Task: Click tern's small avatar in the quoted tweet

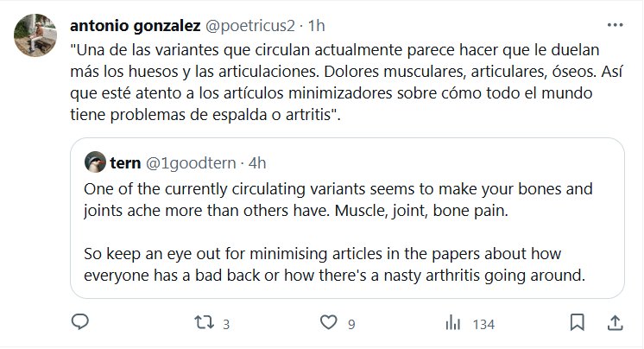Action: [x=95, y=162]
